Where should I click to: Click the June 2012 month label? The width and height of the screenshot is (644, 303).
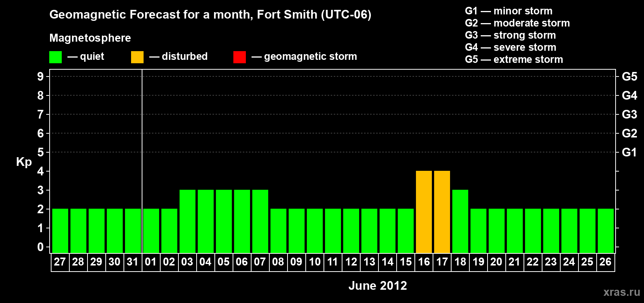pyautogui.click(x=378, y=286)
